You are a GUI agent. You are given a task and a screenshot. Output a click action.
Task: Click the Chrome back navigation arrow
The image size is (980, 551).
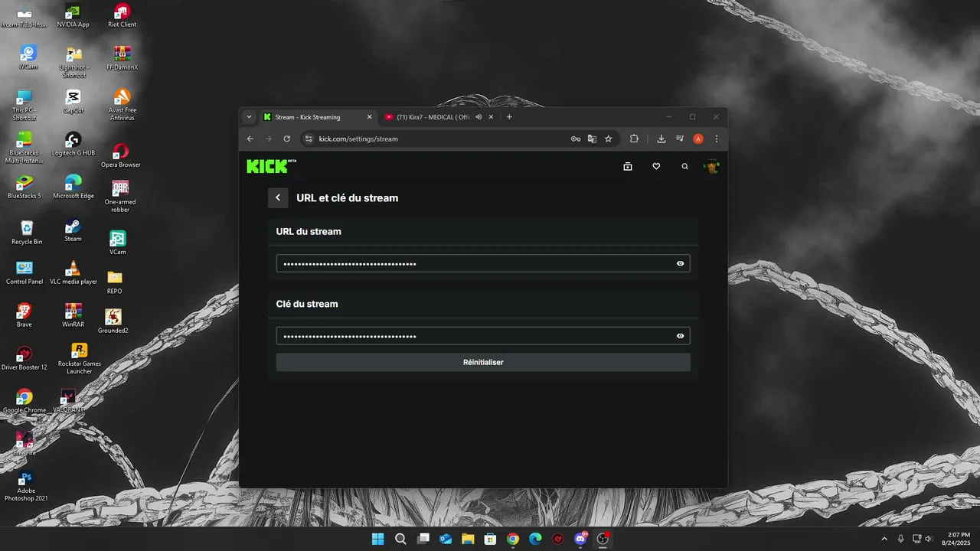(x=250, y=139)
